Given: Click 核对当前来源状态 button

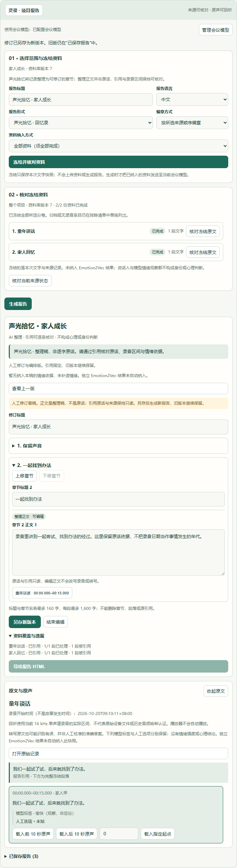Looking at the screenshot, I should pos(30,281).
